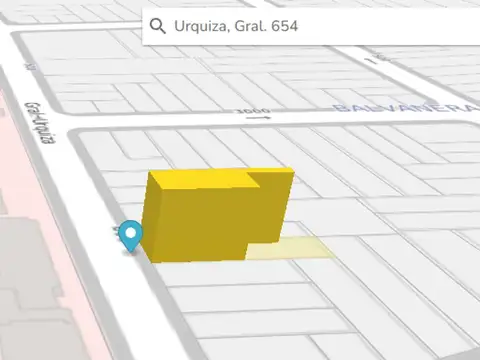
Task: Click the light yellow highlighted parcel area
Action: tap(290, 248)
